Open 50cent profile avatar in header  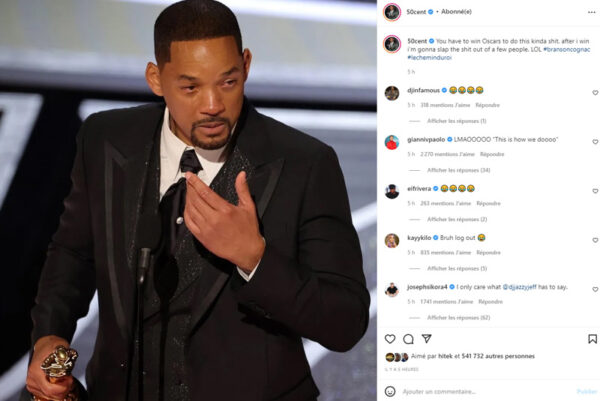point(392,12)
